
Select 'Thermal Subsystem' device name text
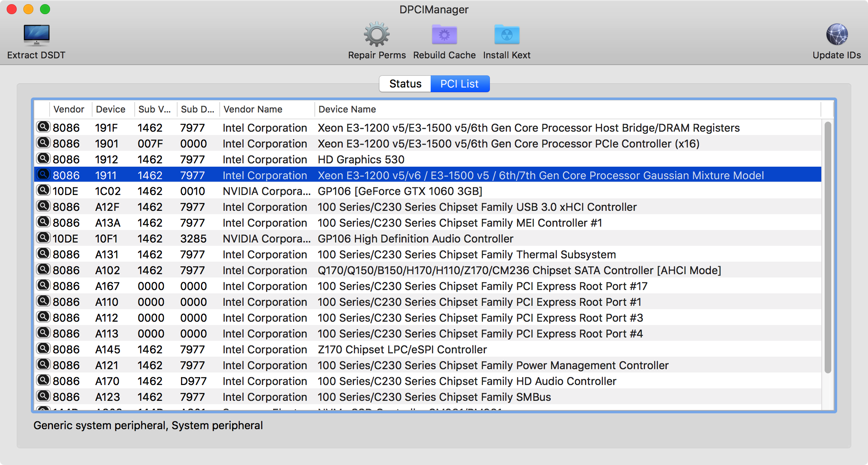[x=566, y=255]
